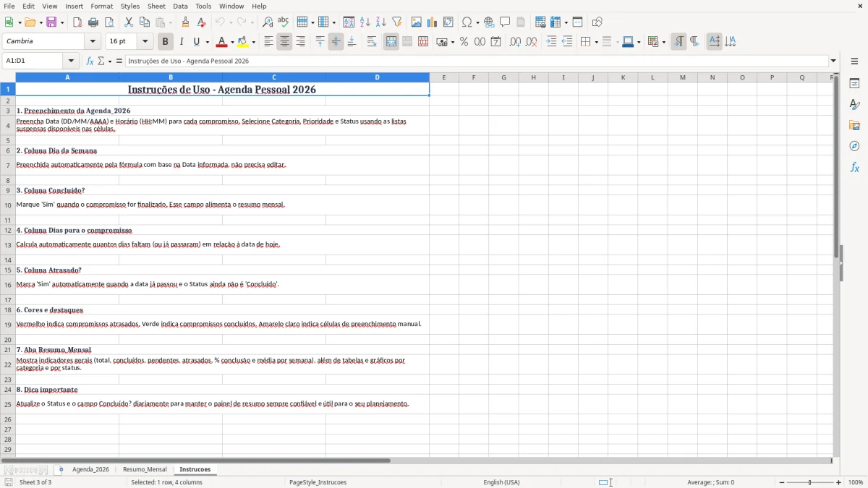Apply the yellow background color swatch
This screenshot has height=488, width=868.
(243, 42)
